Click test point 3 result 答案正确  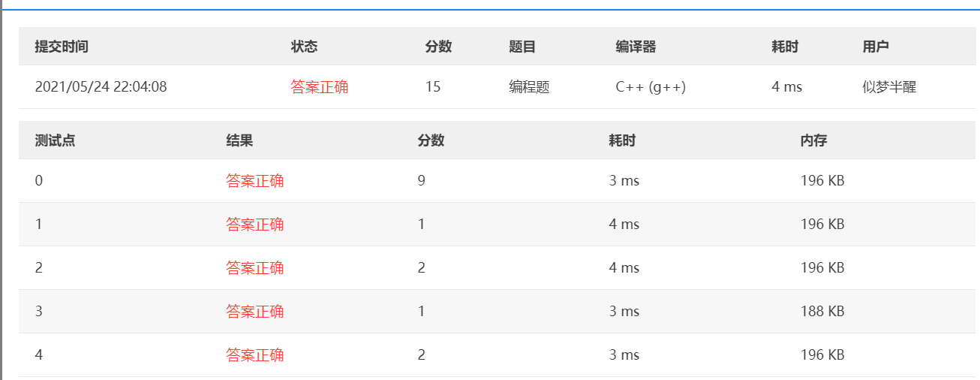(x=254, y=312)
